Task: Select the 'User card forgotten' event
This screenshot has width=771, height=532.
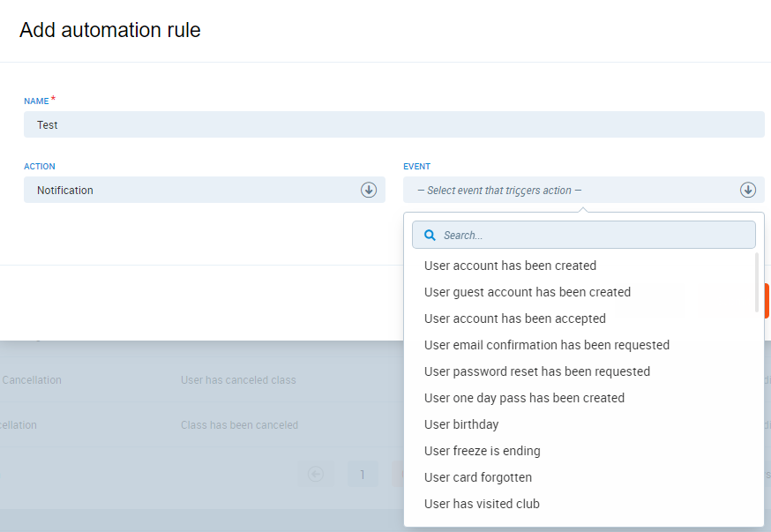Action: coord(477,477)
